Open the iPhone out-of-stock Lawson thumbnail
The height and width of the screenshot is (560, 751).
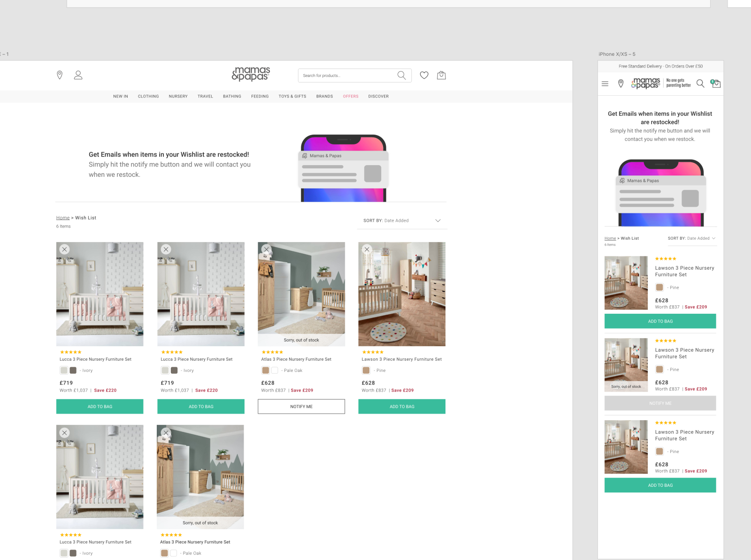(x=626, y=365)
